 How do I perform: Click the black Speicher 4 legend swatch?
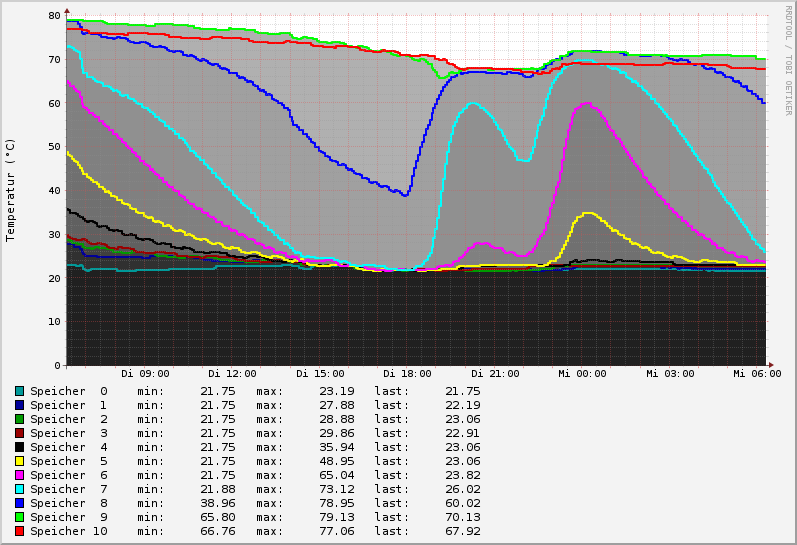coord(19,447)
